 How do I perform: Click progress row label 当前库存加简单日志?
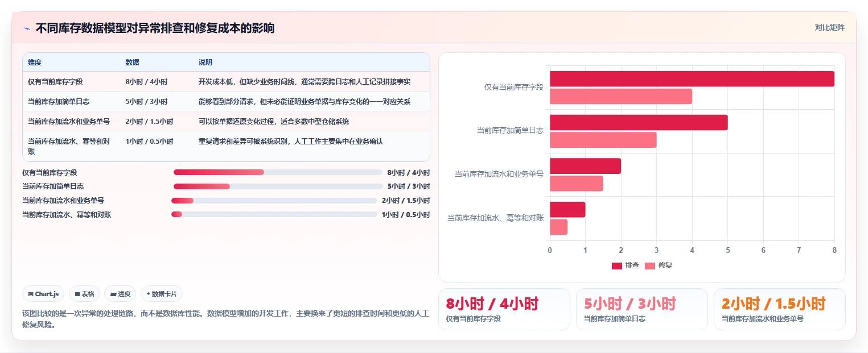(x=53, y=186)
